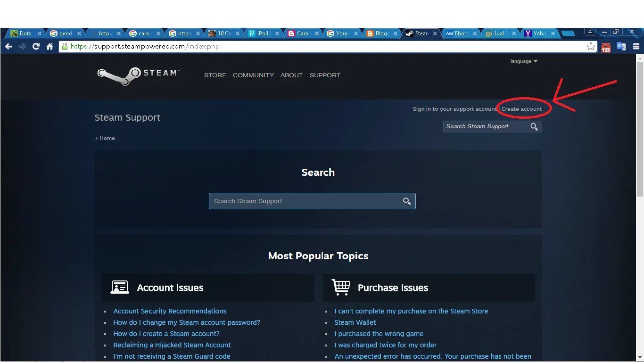
Task: Click the Purchase Issues shopping cart icon
Action: pos(341,287)
